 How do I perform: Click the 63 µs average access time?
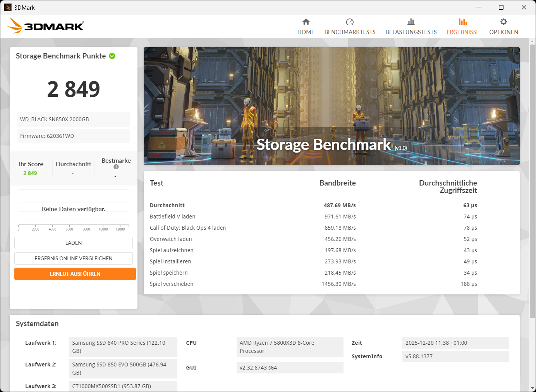[470, 205]
